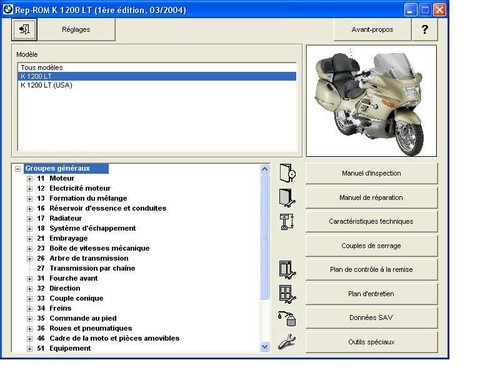Expand 16 Réservoir d'essence et conduites

pos(30,209)
